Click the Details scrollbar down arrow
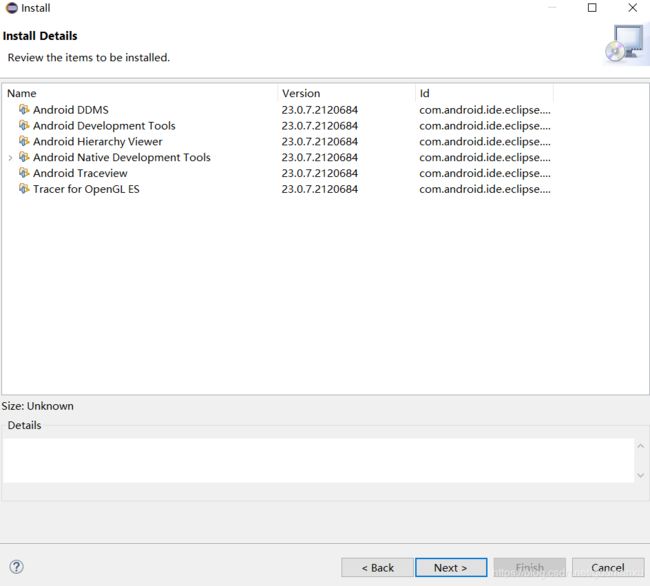650x586 pixels. click(640, 475)
